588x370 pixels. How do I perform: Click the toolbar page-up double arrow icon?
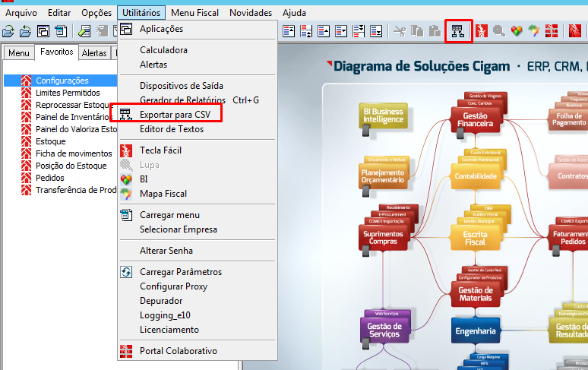(306, 31)
